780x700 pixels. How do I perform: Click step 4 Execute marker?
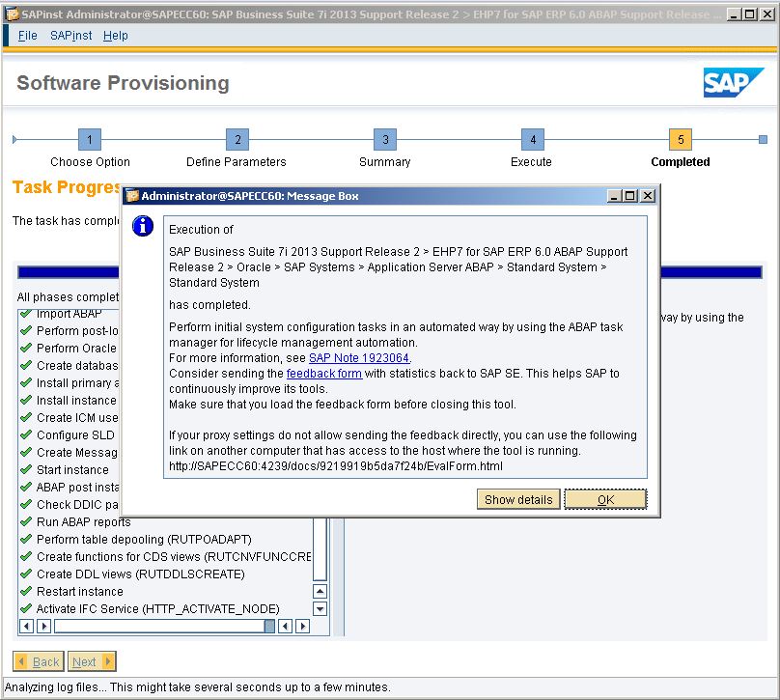pos(533,139)
